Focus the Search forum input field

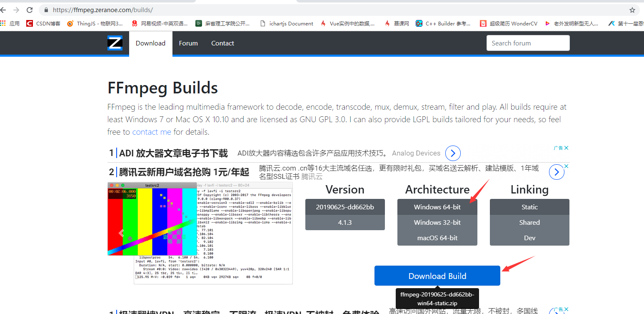(x=528, y=43)
